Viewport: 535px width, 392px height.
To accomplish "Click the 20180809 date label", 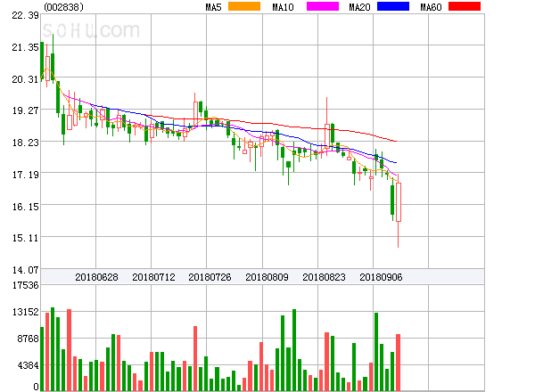I will [x=267, y=277].
